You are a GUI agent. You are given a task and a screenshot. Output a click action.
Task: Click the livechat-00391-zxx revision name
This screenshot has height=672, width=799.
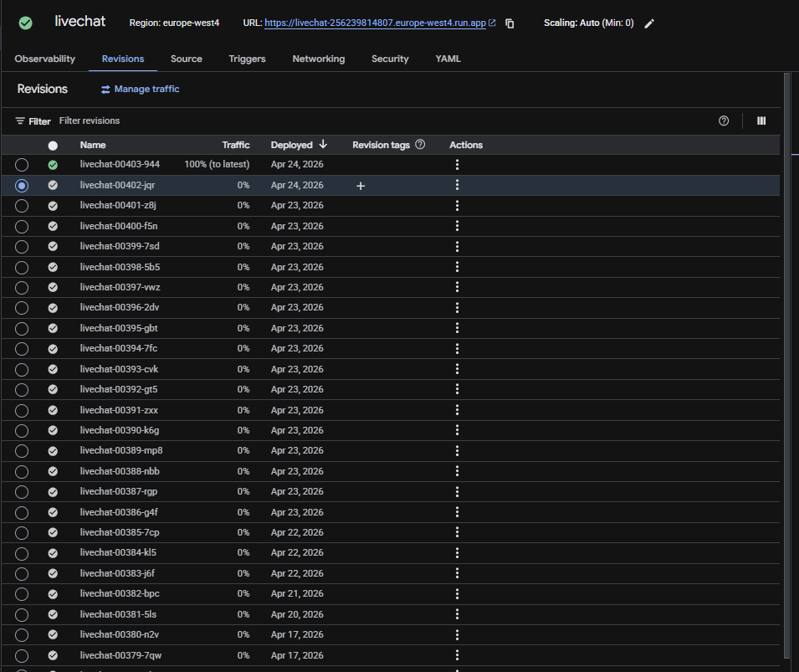pos(119,410)
